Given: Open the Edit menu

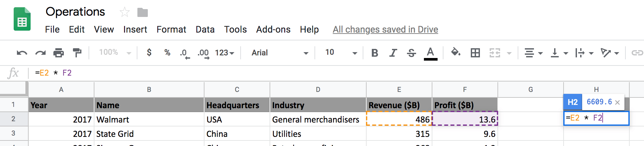Looking at the screenshot, I should (77, 30).
